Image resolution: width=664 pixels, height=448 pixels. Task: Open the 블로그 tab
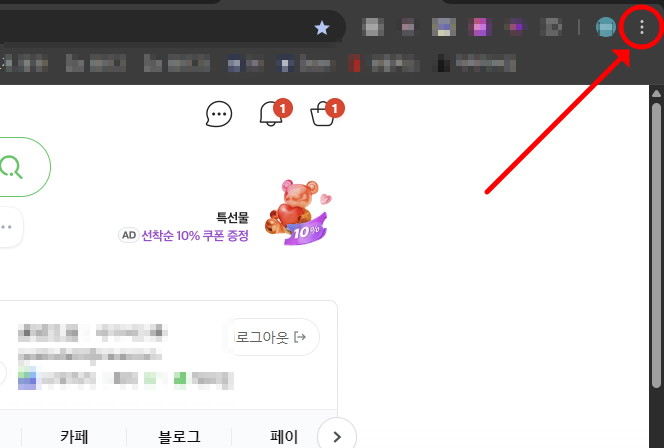(x=179, y=437)
